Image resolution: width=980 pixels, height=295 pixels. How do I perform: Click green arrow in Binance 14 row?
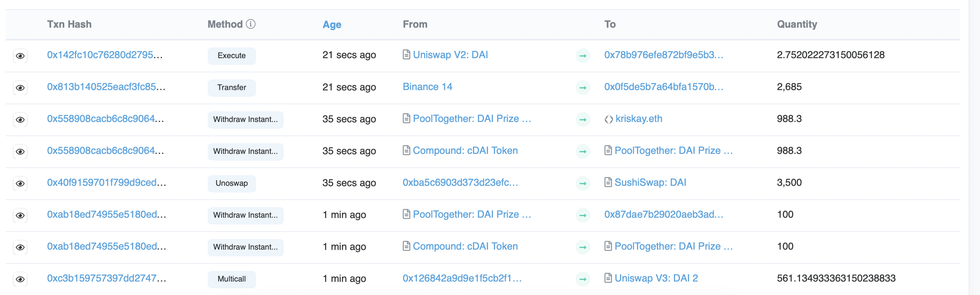click(582, 88)
